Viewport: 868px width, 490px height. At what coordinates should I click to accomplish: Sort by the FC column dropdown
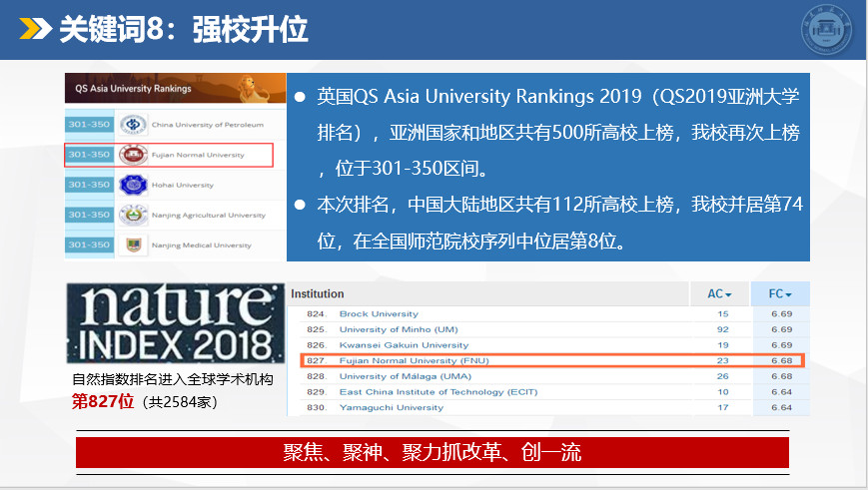click(780, 293)
